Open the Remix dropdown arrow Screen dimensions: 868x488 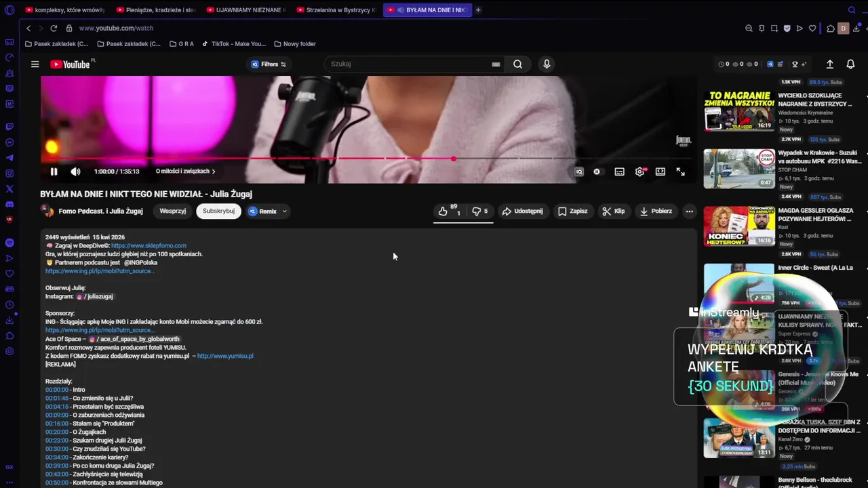click(x=284, y=211)
